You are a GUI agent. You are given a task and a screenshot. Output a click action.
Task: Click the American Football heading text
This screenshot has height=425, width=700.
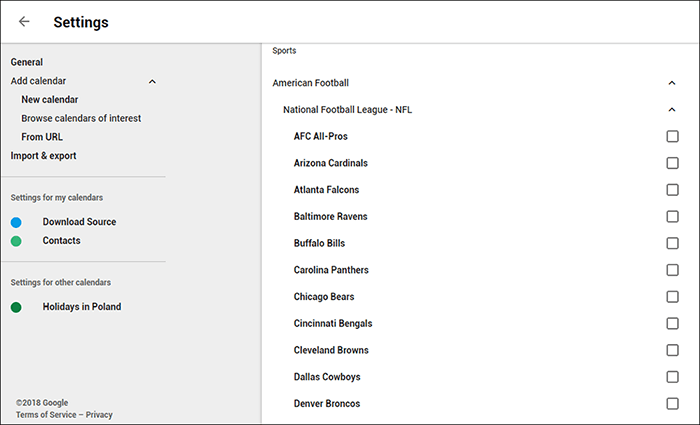pos(311,83)
